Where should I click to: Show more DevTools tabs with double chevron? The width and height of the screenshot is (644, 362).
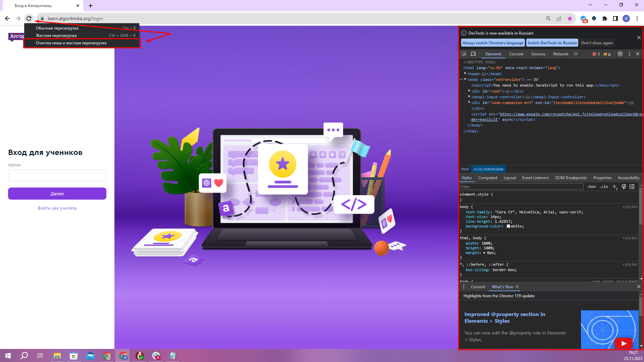(576, 54)
